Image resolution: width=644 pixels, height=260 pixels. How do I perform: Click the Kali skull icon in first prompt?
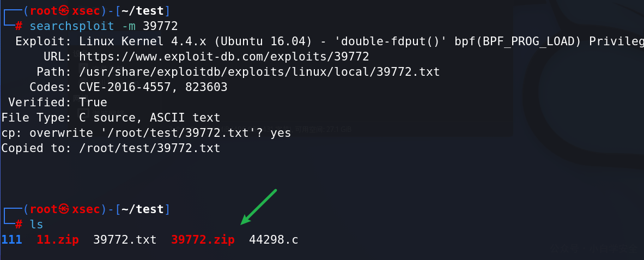click(x=64, y=11)
